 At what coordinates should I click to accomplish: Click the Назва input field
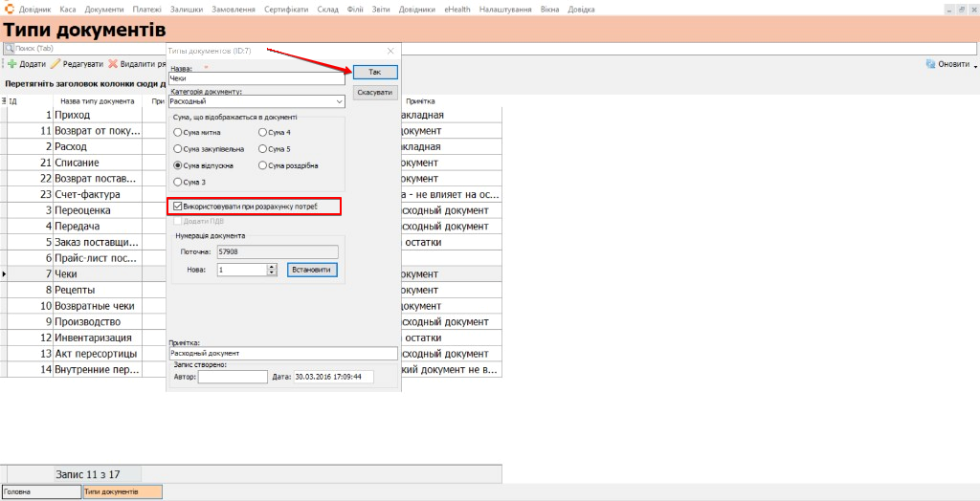click(256, 78)
